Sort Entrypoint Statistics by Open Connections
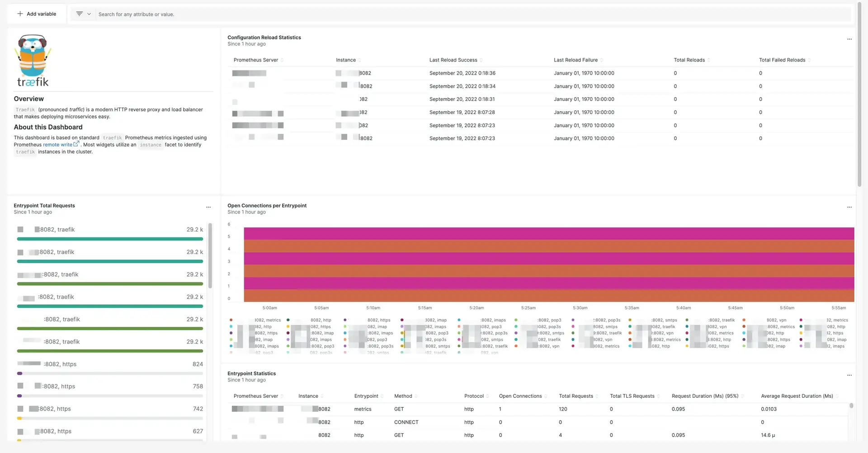 [x=520, y=396]
